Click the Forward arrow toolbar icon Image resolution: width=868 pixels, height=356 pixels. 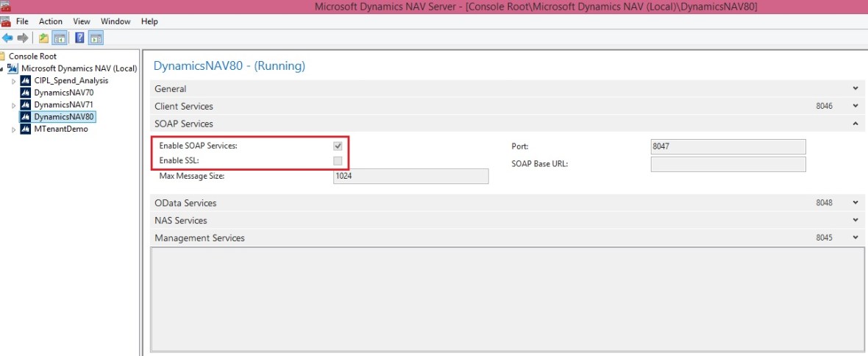pos(23,38)
